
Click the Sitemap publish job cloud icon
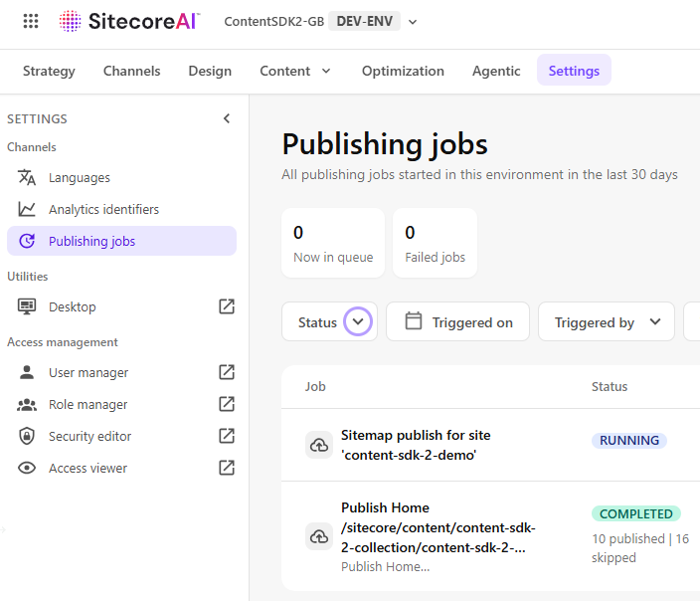point(319,445)
